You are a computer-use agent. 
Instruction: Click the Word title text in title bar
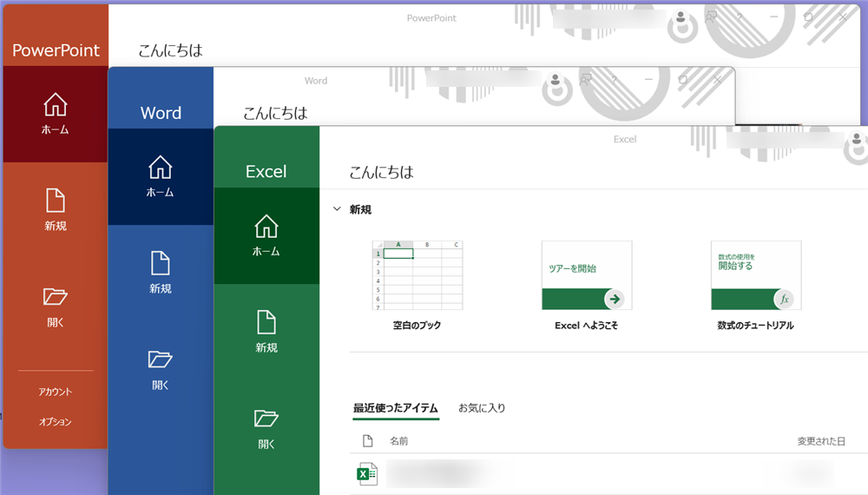point(316,81)
